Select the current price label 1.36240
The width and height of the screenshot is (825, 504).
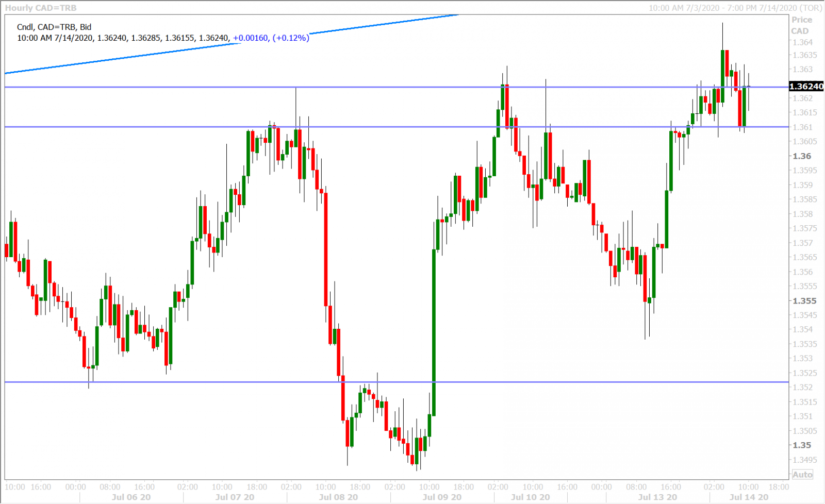(806, 87)
